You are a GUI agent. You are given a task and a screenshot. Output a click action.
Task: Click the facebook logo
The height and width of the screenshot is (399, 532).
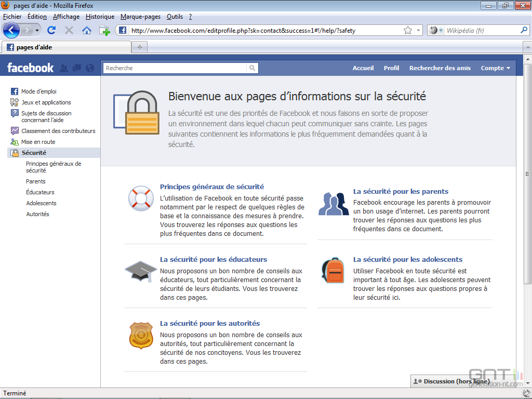click(31, 68)
